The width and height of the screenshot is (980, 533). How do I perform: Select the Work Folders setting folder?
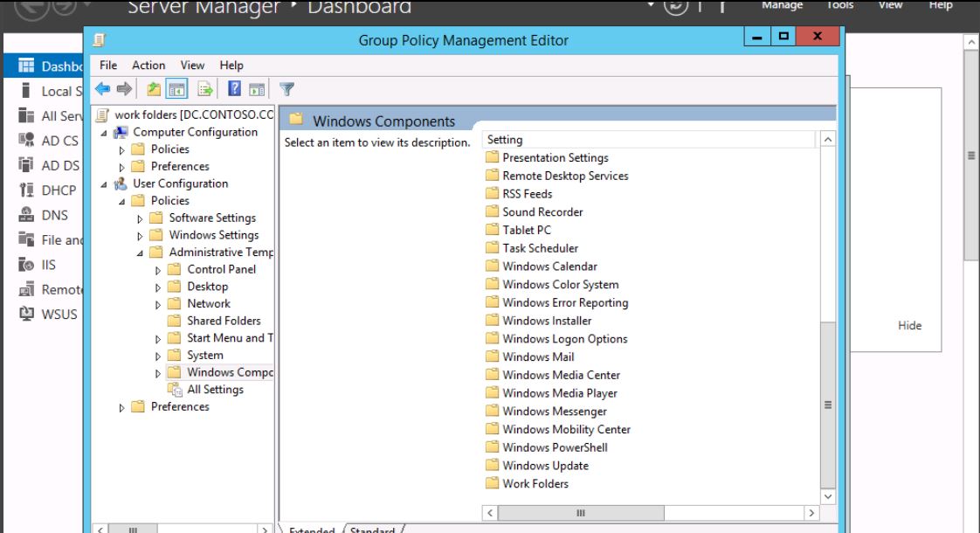click(528, 483)
